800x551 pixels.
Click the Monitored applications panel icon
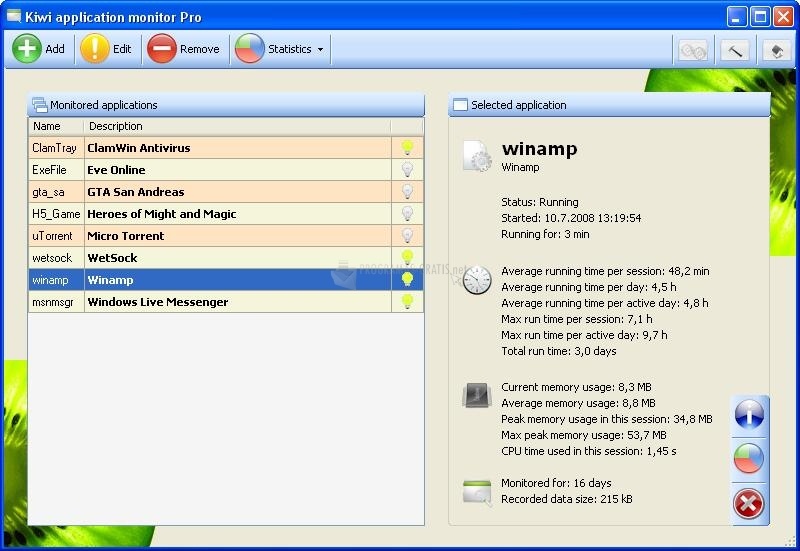pos(39,105)
